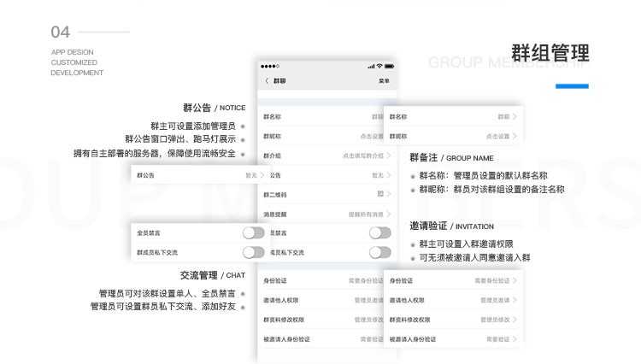
Task: Select the 被邀请人身份验证 label on the phone screen
Action: (x=286, y=339)
